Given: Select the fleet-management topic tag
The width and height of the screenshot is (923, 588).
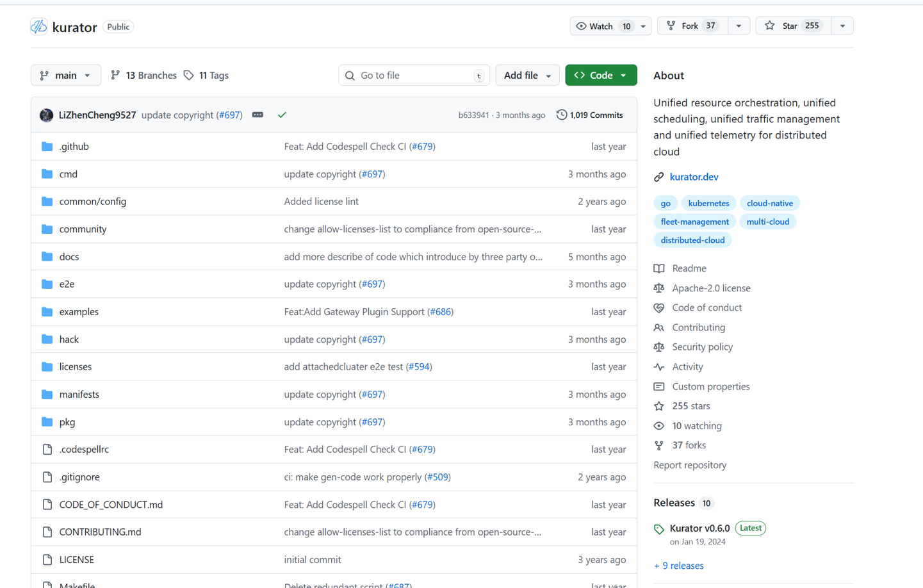Looking at the screenshot, I should pyautogui.click(x=694, y=222).
